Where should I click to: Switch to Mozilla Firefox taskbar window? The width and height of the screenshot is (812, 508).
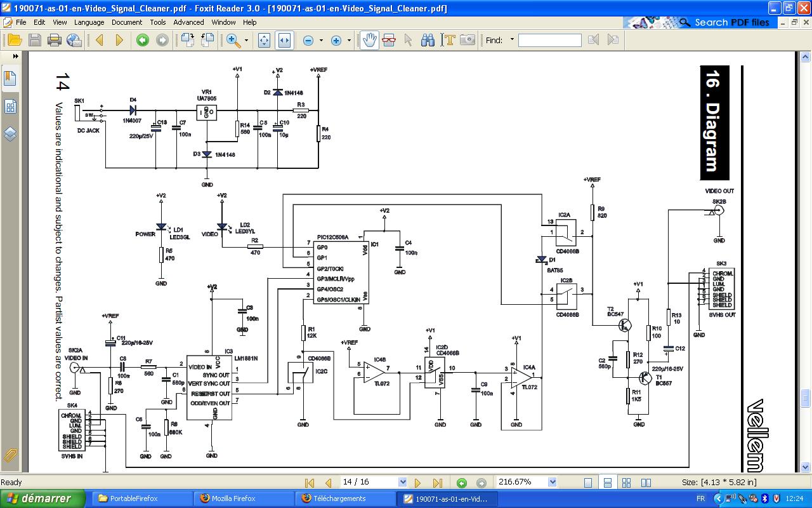pos(244,498)
